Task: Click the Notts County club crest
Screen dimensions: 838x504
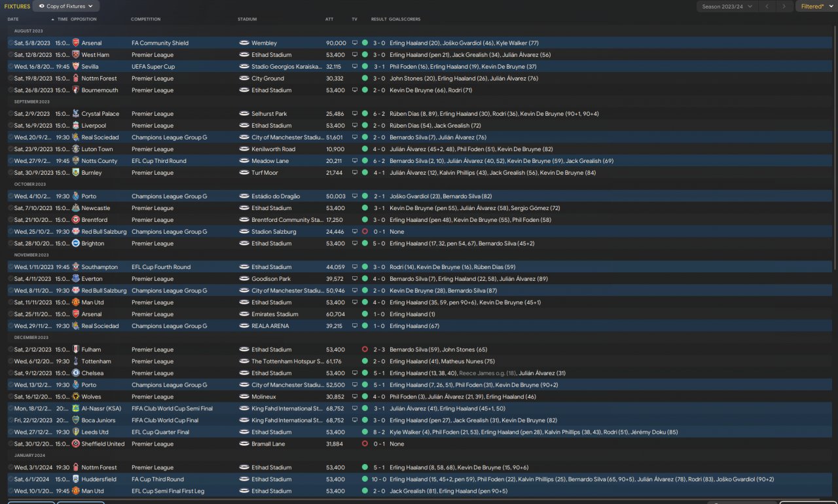Action: [x=76, y=161]
